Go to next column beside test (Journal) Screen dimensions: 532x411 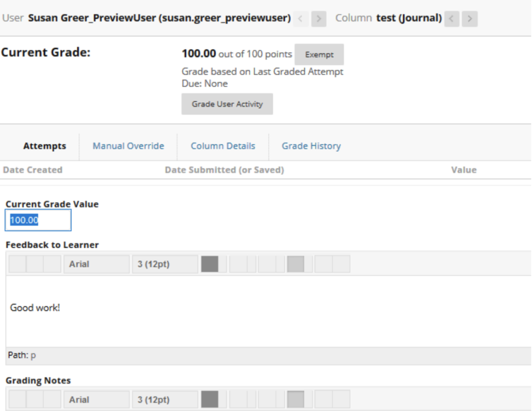pos(470,19)
